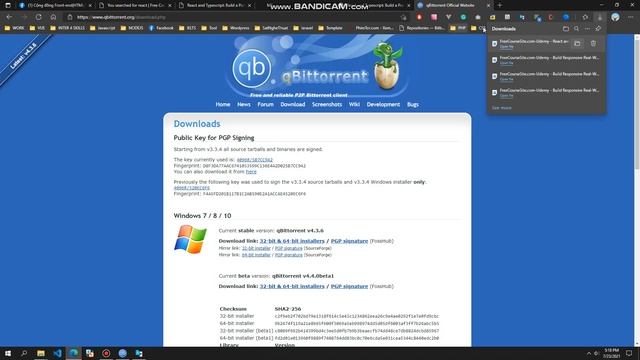Go to the browser home page
This screenshot has width=640, height=360.
coord(53,17)
